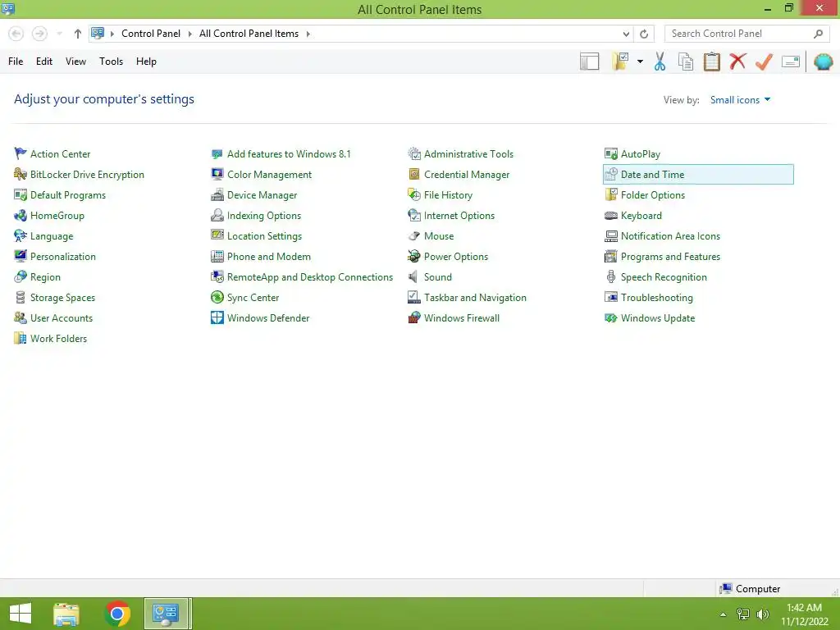Open the Notification Area Icons link
Image resolution: width=840 pixels, height=630 pixels.
(x=670, y=235)
